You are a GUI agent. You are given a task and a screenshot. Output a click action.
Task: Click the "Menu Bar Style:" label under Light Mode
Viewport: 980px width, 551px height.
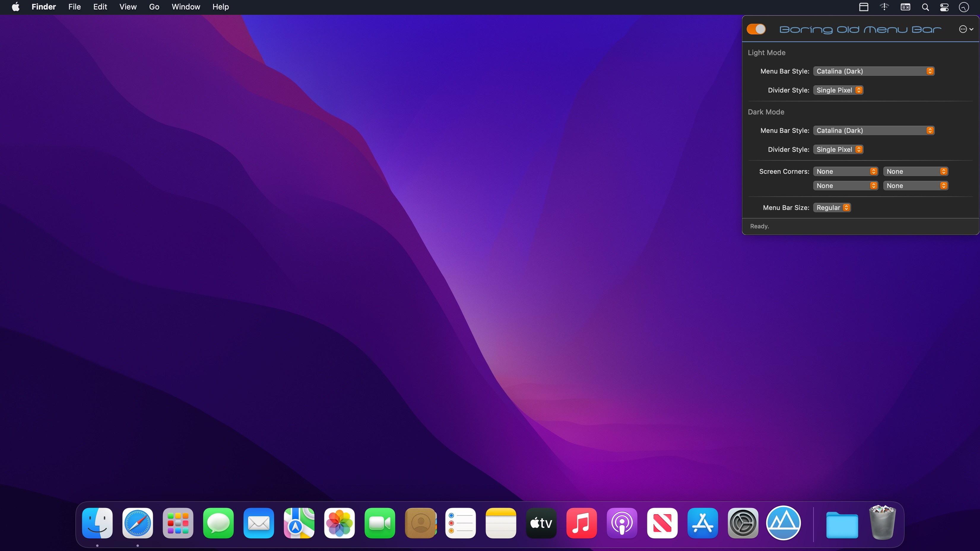tap(785, 71)
